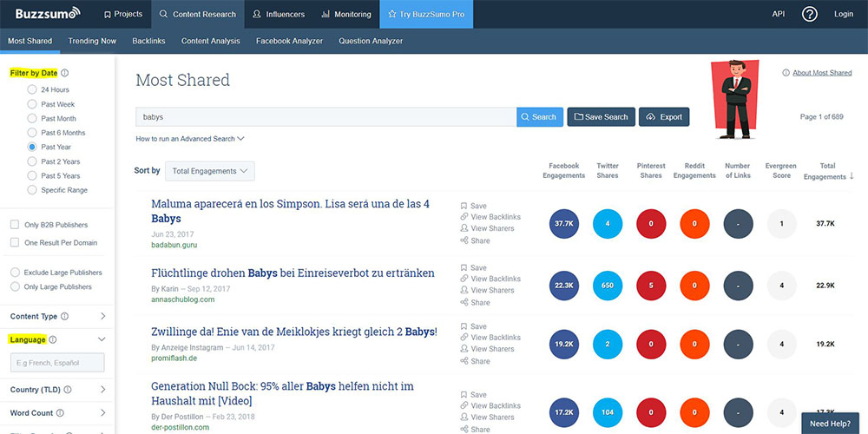Viewport: 868px width, 434px height.
Task: Select the Past 2 Years option
Action: (x=31, y=161)
